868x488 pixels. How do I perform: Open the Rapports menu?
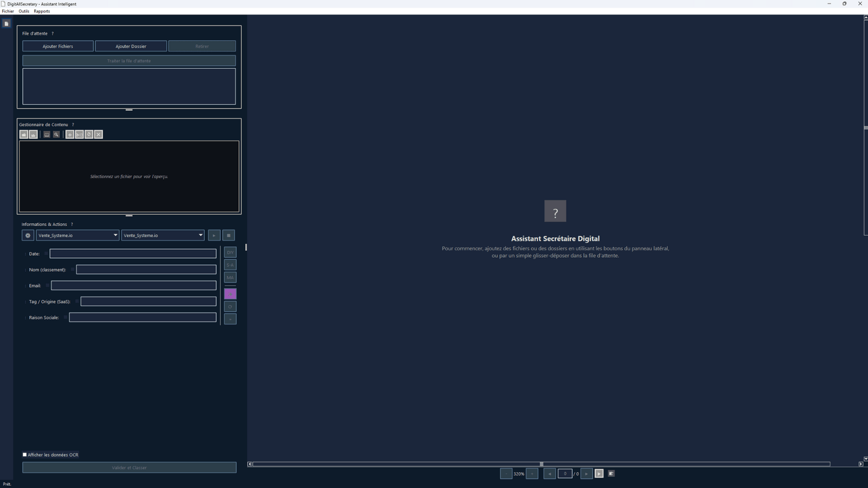(42, 11)
